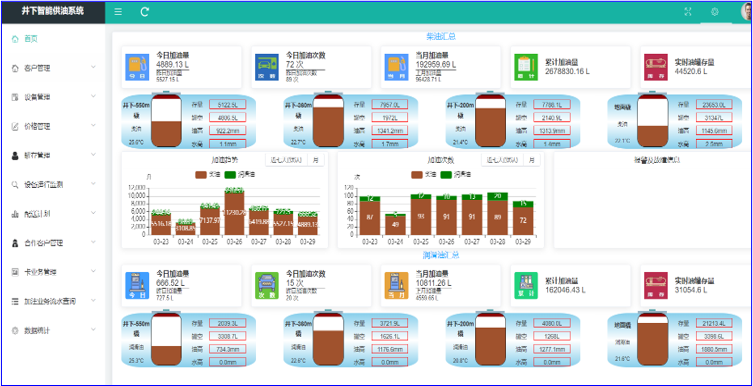Click the red tank icon for diesel 实时油罐存量
This screenshot has height=386, width=753.
click(x=656, y=67)
